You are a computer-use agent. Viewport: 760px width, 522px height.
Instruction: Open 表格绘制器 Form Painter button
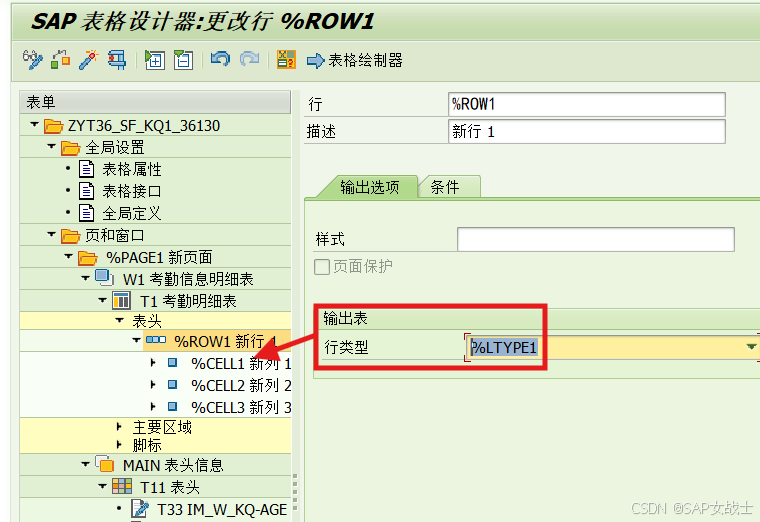[355, 61]
